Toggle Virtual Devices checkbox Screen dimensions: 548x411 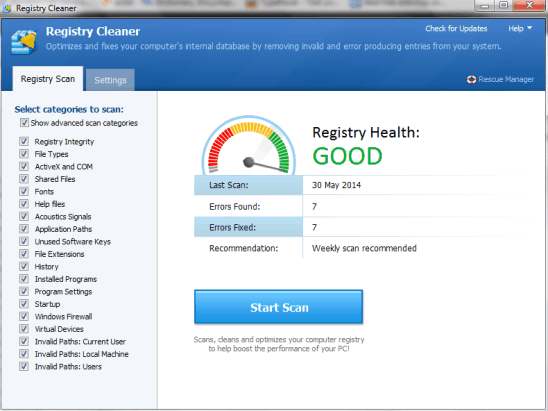[24, 329]
